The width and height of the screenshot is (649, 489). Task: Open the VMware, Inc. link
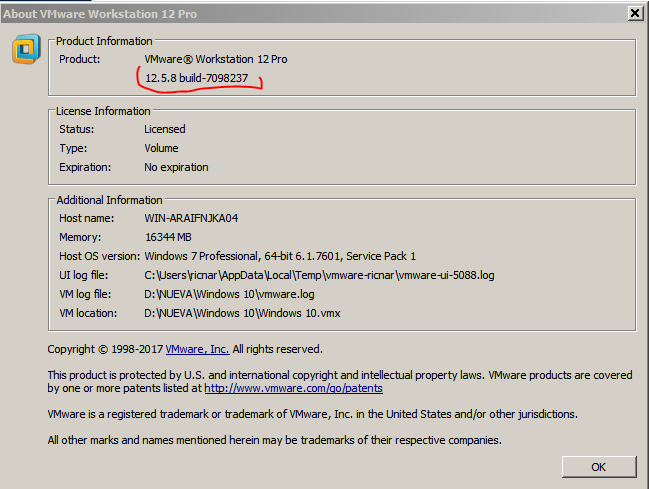tap(197, 349)
